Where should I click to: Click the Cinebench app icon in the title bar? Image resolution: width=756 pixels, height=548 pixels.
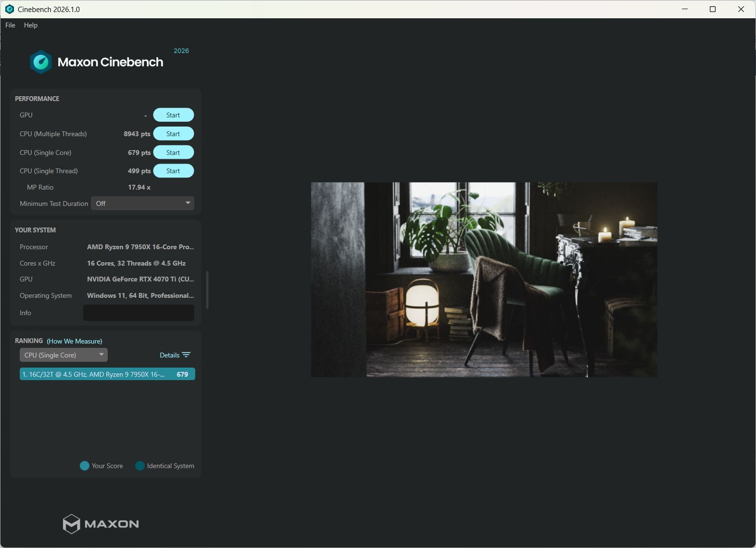[9, 9]
